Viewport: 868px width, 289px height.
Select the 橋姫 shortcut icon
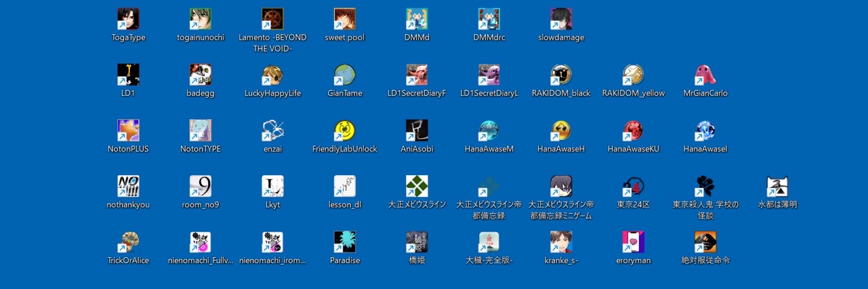[417, 242]
